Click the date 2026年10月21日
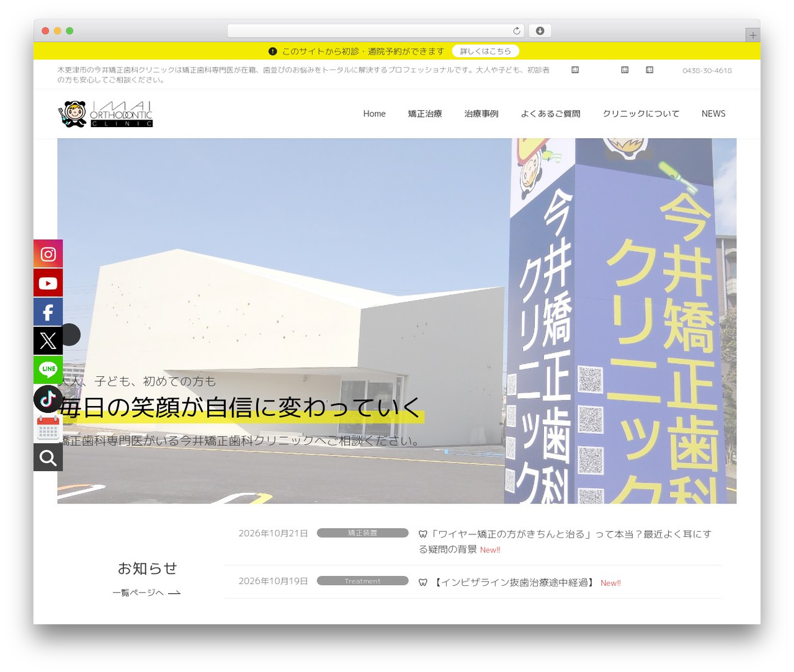The width and height of the screenshot is (794, 672). [273, 533]
